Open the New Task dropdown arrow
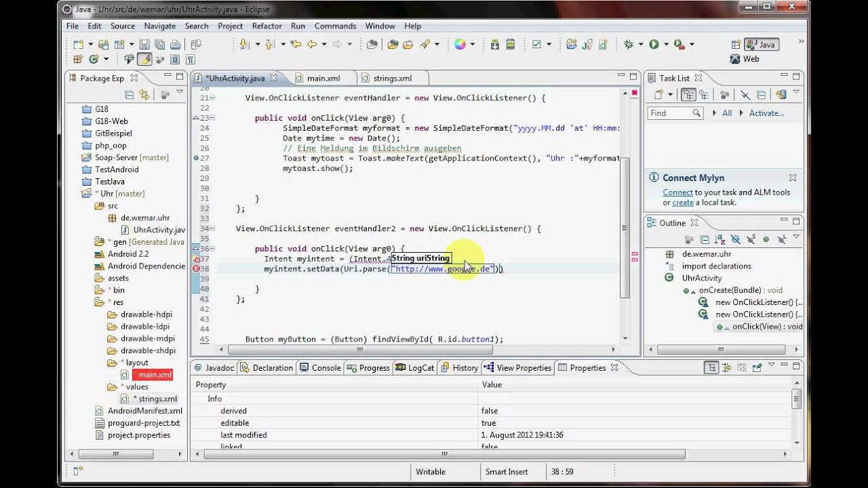Screen dimensions: 868x488 click(670, 94)
